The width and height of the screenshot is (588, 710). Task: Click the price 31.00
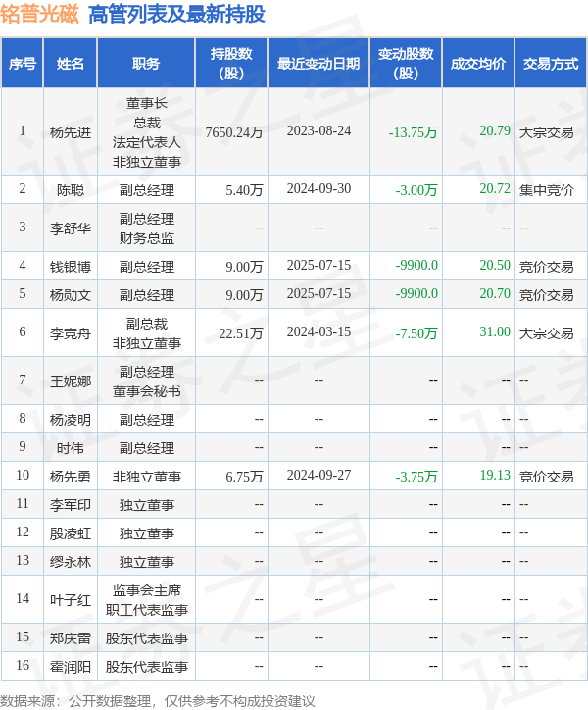[495, 331]
